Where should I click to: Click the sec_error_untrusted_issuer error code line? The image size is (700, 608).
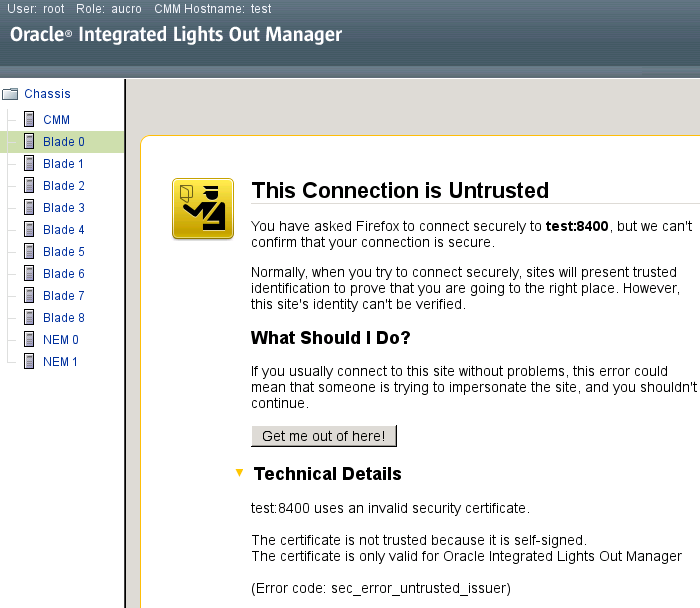click(381, 588)
